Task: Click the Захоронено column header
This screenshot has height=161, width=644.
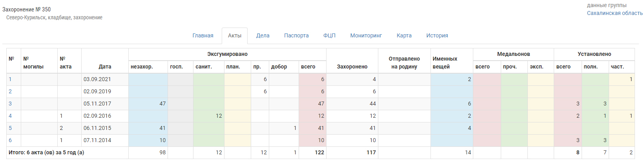Action: [352, 67]
